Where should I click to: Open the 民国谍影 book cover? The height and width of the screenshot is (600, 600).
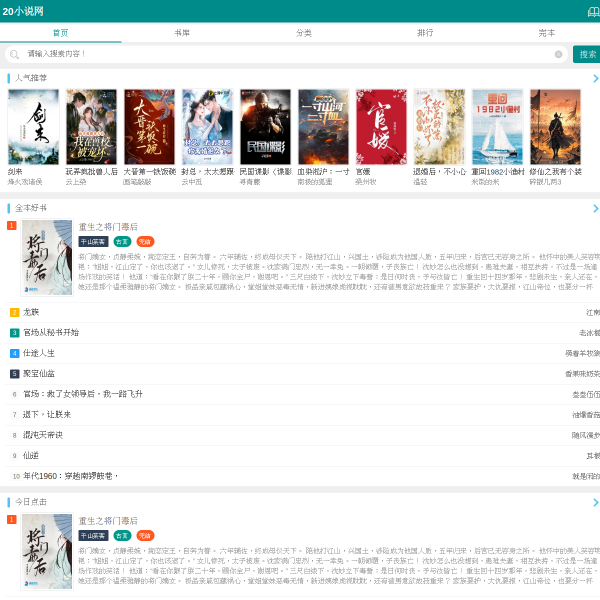tap(265, 127)
